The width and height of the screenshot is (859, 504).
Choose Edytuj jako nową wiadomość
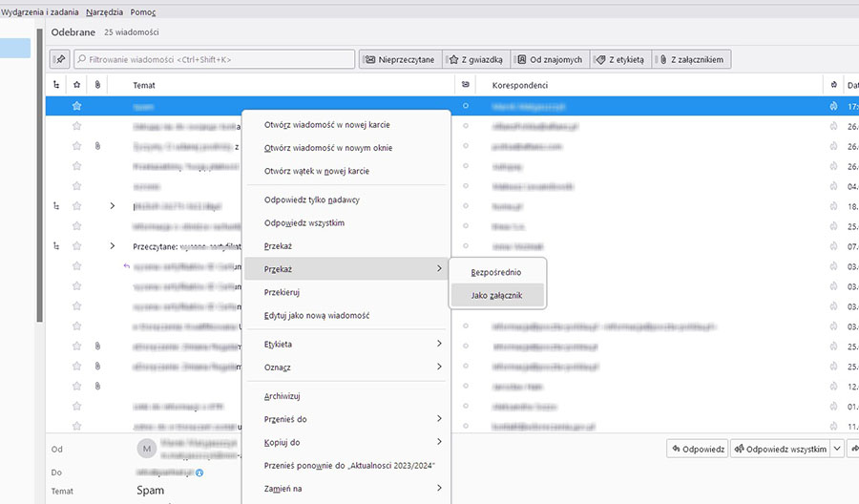346,315
